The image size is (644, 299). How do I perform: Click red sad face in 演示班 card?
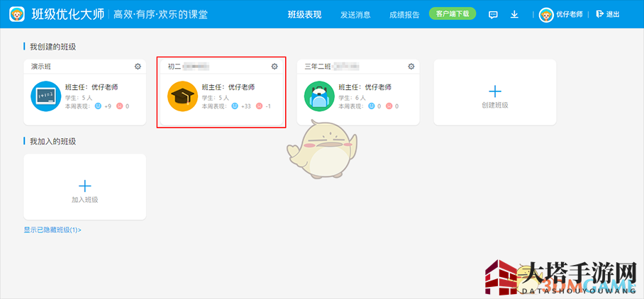(x=119, y=106)
